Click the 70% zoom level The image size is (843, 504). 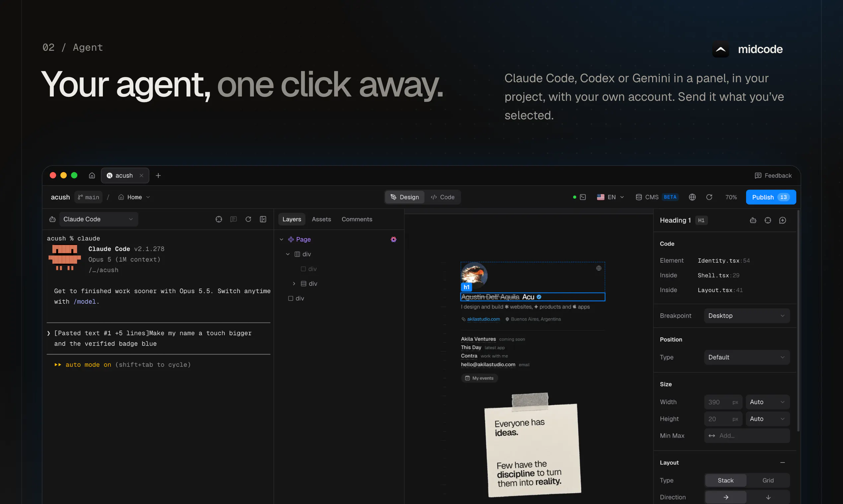tap(731, 197)
